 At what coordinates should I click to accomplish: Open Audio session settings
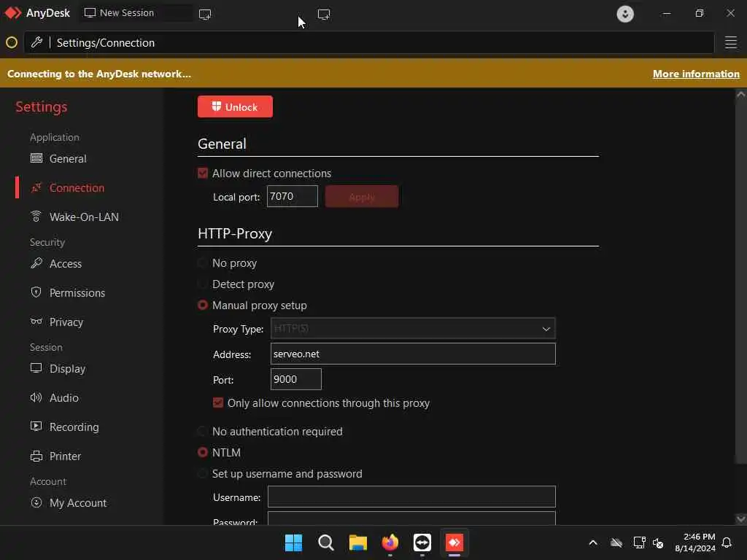64,398
